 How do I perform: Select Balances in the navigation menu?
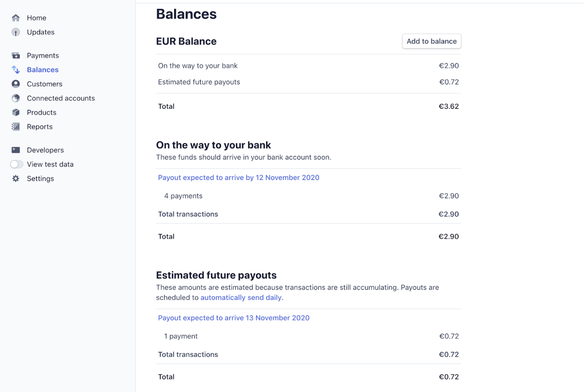click(43, 70)
